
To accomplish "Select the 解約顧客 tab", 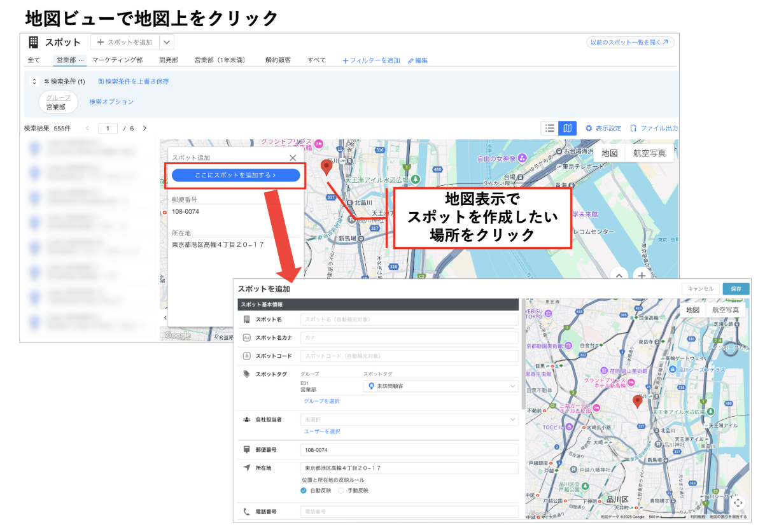I will [x=278, y=60].
